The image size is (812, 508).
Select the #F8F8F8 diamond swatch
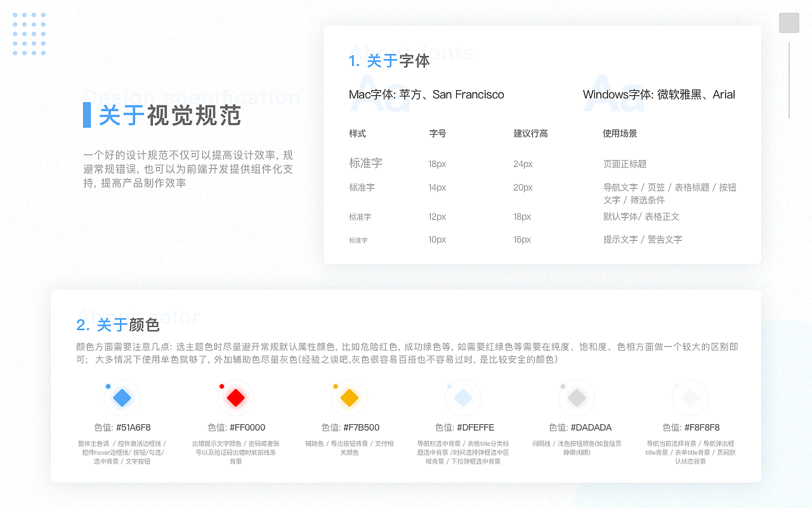tap(690, 397)
